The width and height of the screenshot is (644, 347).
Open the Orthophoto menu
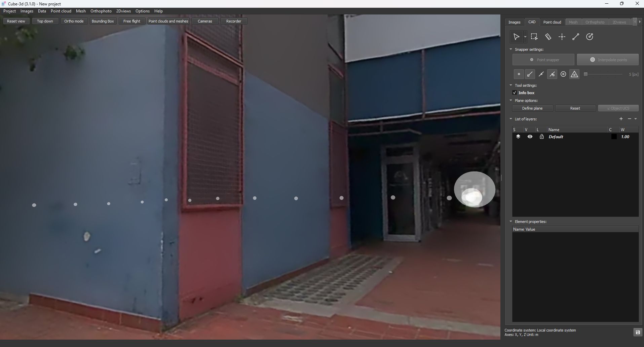point(101,11)
